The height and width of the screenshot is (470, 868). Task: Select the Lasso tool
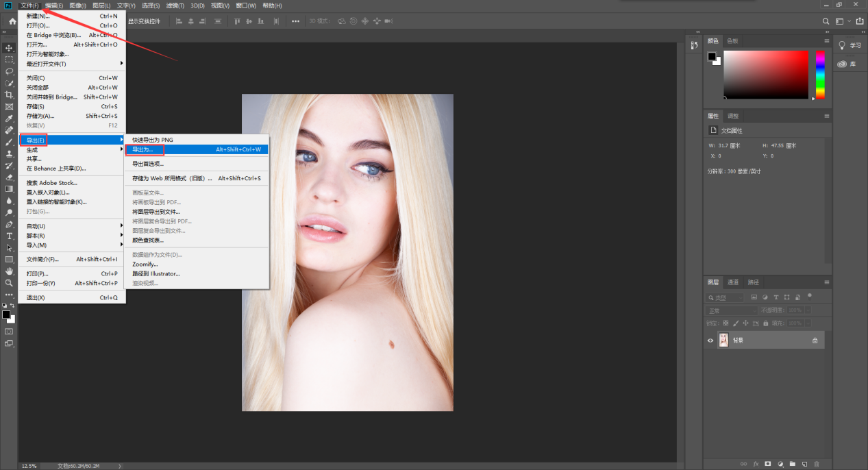point(9,71)
